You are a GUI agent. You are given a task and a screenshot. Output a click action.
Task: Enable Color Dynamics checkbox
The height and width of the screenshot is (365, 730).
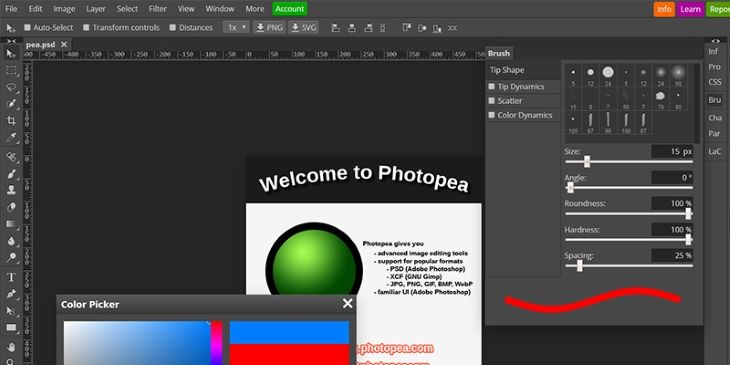tap(491, 115)
